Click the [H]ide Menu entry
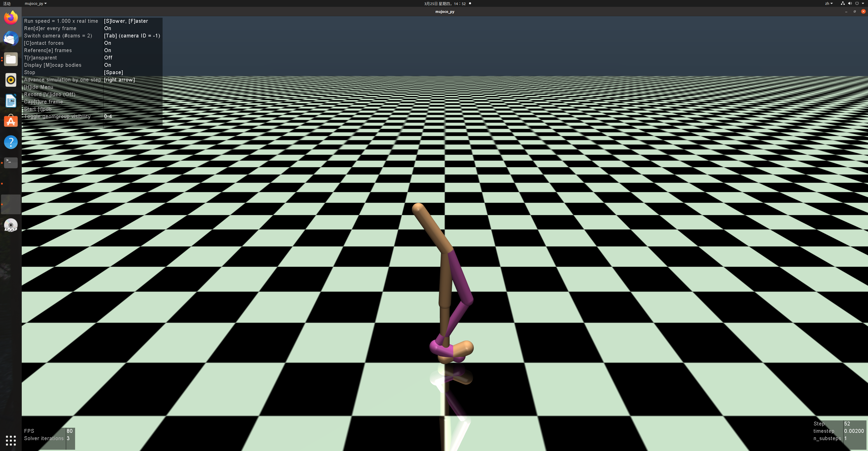 (38, 87)
